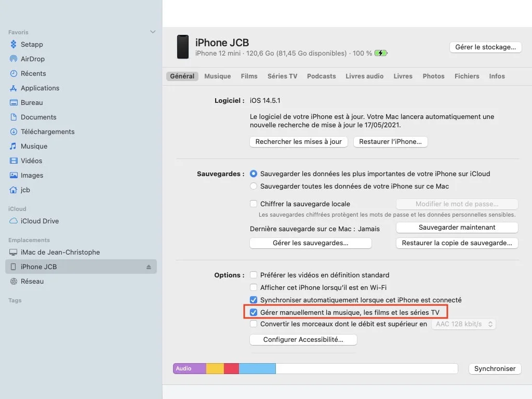This screenshot has height=399, width=532.
Task: Click the light blue storage segment
Action: (x=258, y=369)
